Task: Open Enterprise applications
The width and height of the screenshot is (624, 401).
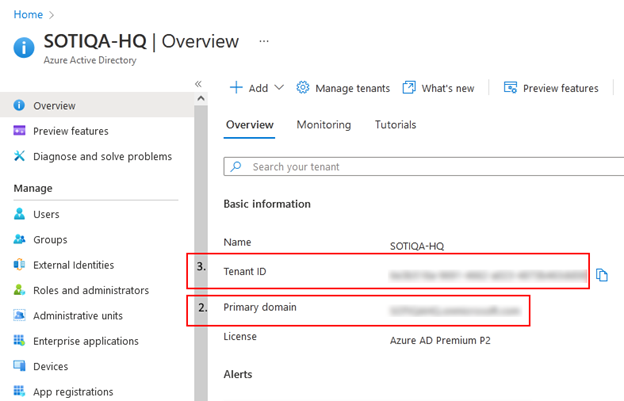Action: tap(86, 341)
